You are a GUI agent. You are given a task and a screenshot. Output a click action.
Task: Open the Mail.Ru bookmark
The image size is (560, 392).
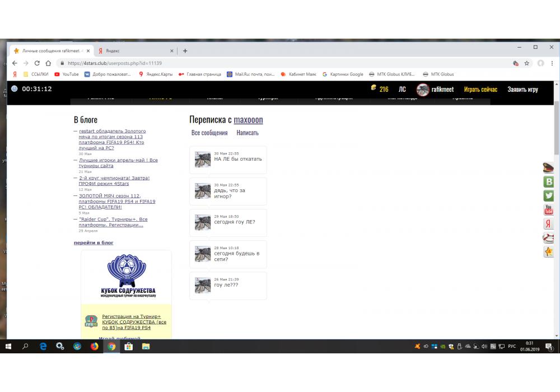click(x=251, y=74)
